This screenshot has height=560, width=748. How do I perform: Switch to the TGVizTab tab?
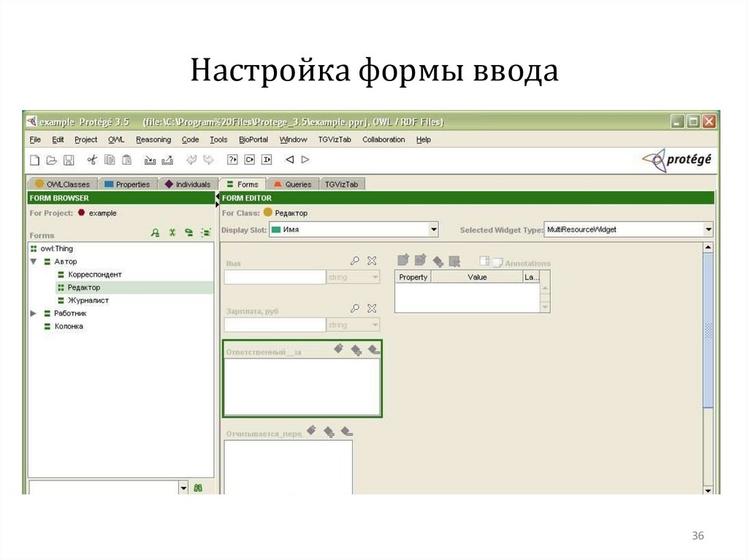pyautogui.click(x=341, y=184)
